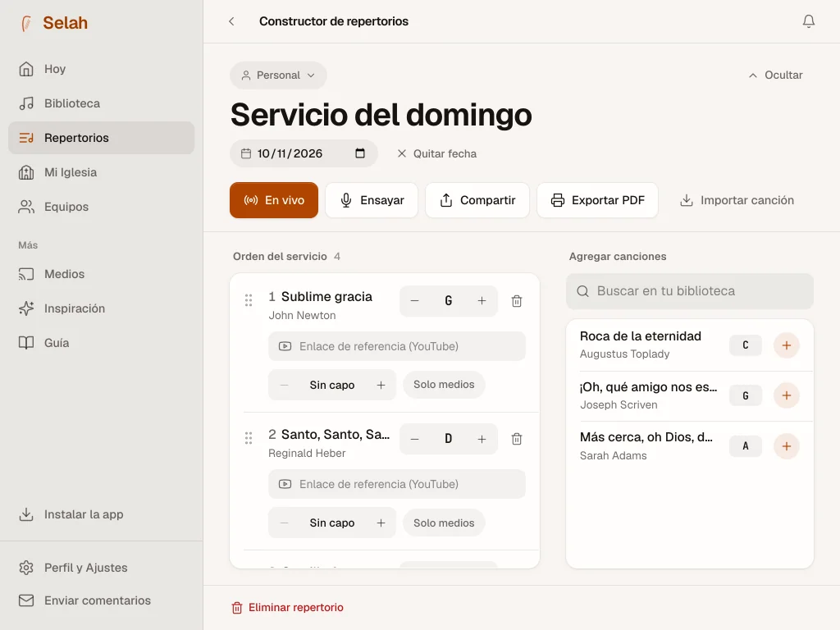This screenshot has width=840, height=630.
Task: Add Roca de la eternidad
Action: click(787, 345)
